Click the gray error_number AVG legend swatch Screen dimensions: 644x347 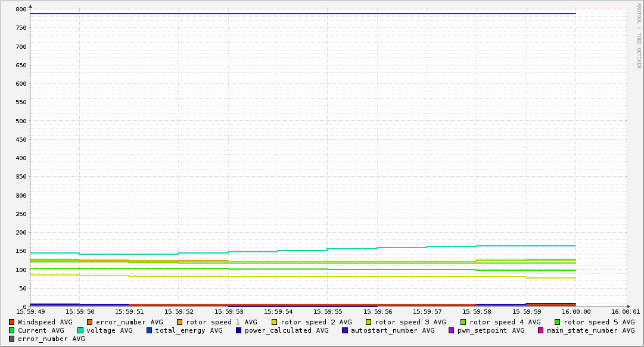[12, 339]
